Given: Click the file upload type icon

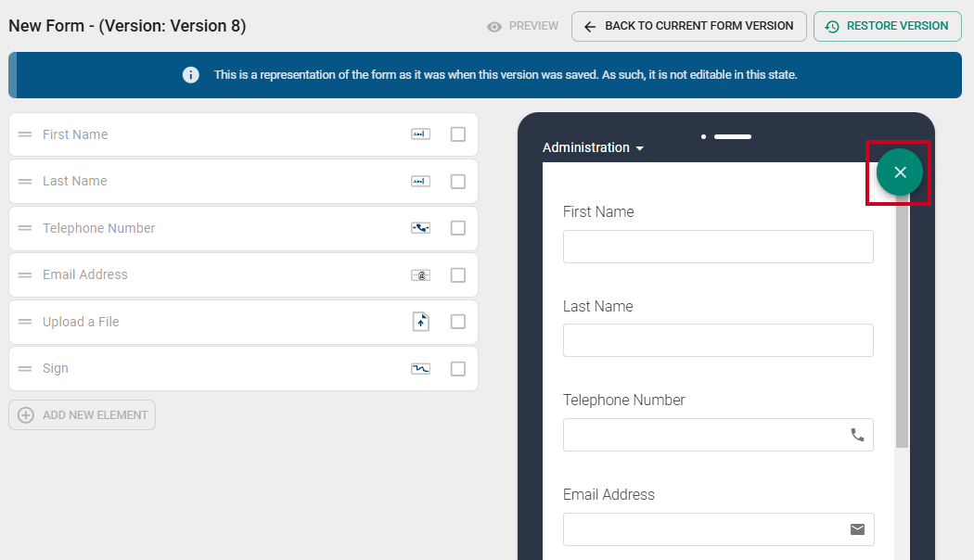Looking at the screenshot, I should coord(421,322).
